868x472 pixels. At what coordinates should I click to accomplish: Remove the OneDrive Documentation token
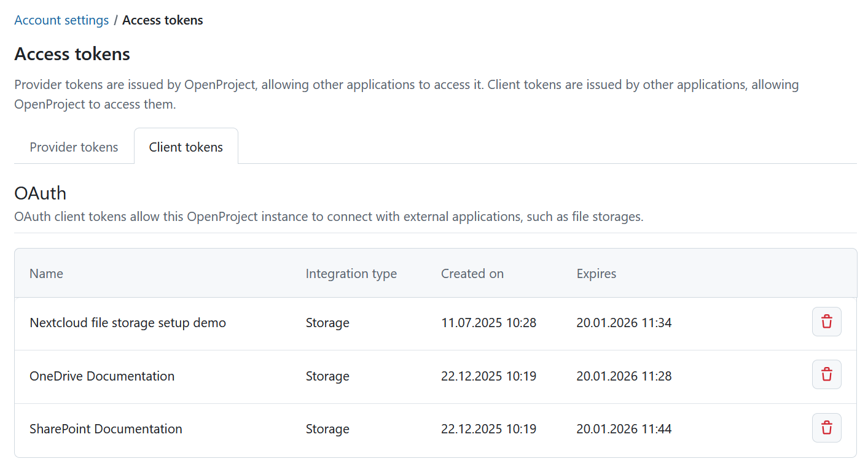click(826, 374)
